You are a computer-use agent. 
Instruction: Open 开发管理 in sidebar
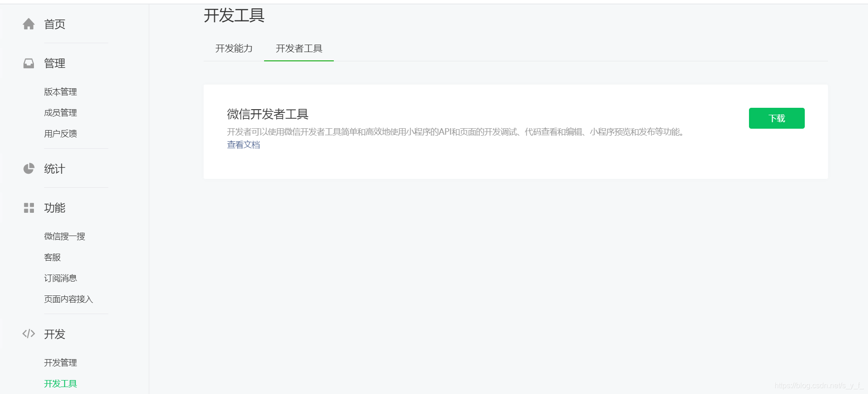60,363
